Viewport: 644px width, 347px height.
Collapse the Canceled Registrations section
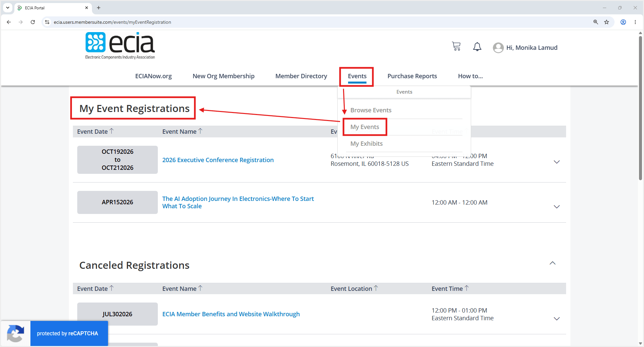point(553,263)
